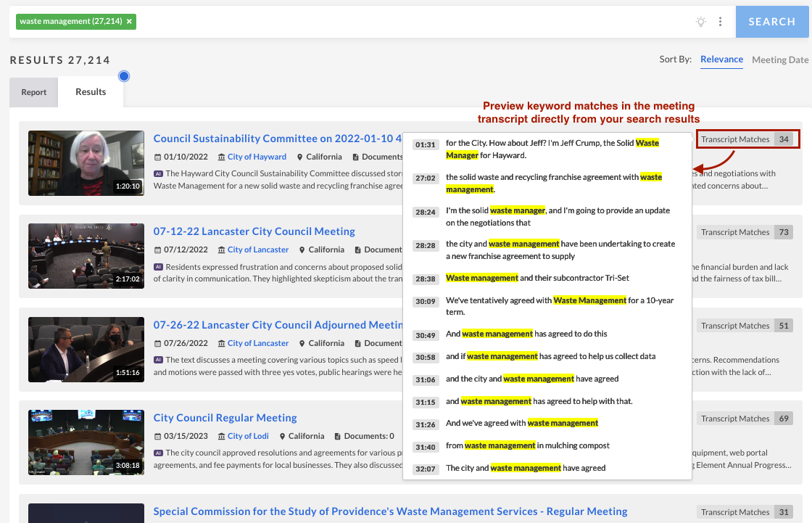The height and width of the screenshot is (523, 812).
Task: Click the City of Lodi link
Action: coord(248,436)
